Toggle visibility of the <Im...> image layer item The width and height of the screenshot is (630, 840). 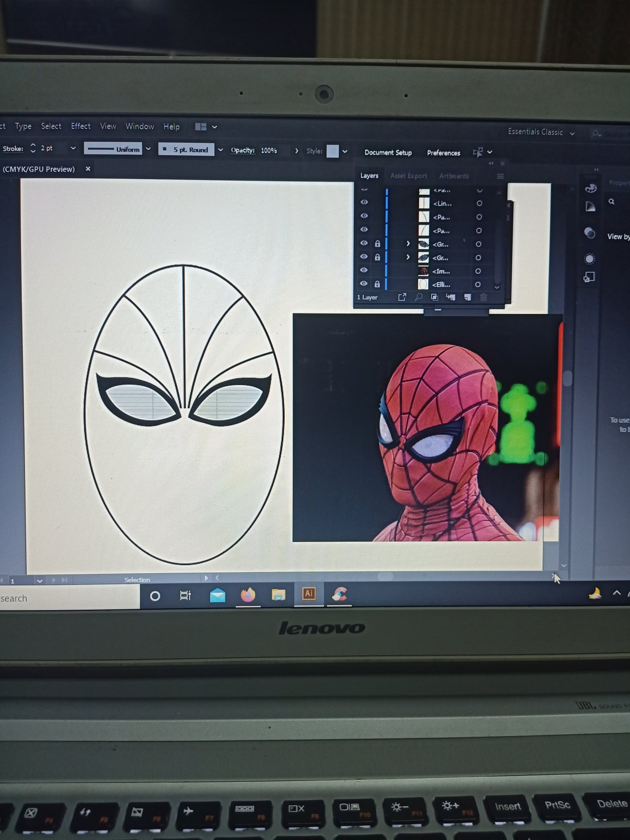(364, 270)
